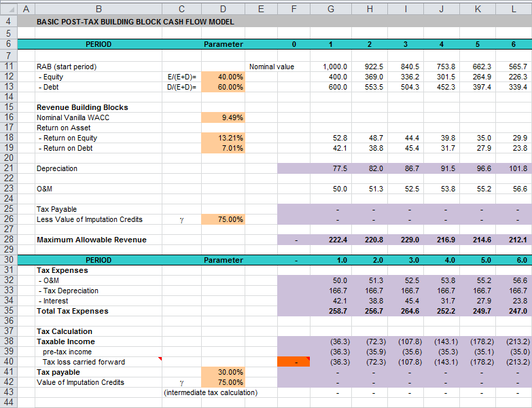
Task: Click tax loss value (143.1) in row 40
Action: coord(446,362)
